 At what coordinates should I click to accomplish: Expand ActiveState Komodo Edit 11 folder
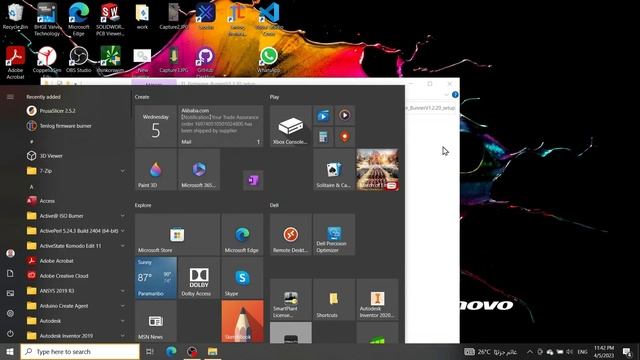coord(76,246)
